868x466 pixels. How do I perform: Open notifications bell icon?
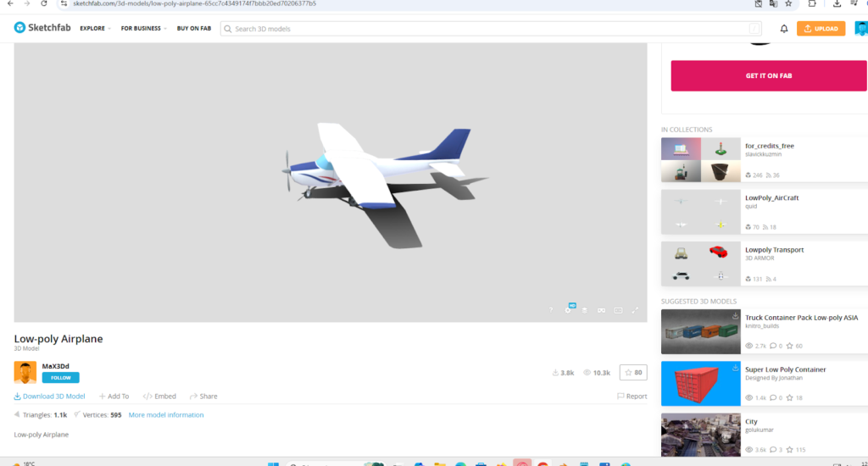[x=784, y=29]
